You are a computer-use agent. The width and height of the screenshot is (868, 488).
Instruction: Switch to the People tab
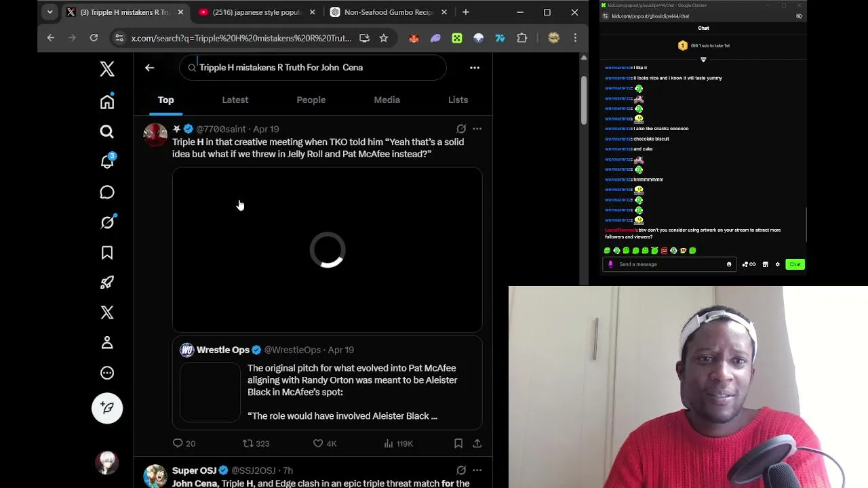tap(311, 100)
